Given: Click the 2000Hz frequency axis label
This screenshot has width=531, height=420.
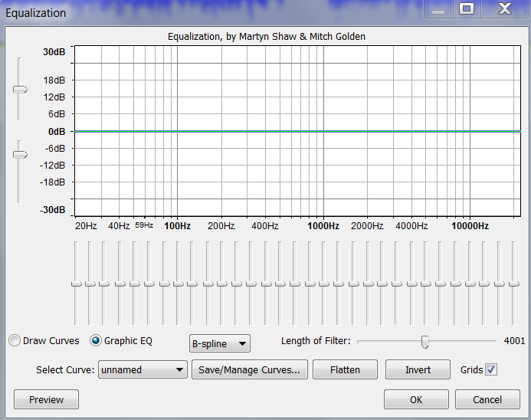Looking at the screenshot, I should 367,226.
